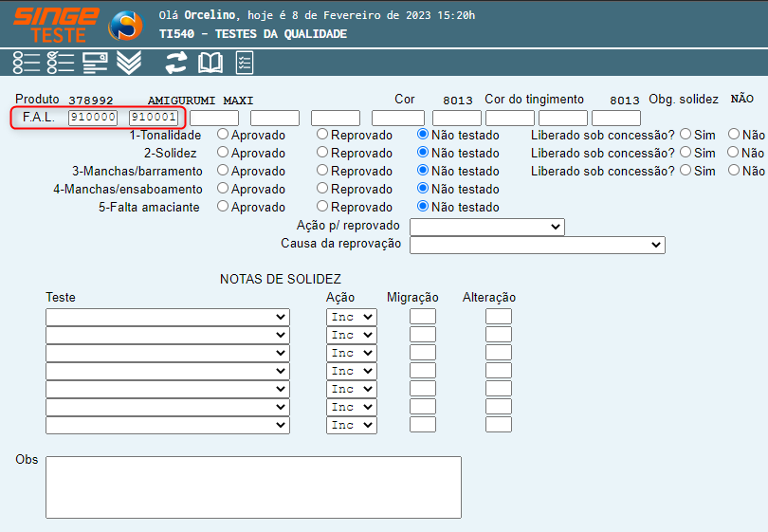Click the triple chevron down icon
The width and height of the screenshot is (768, 532).
click(x=129, y=64)
